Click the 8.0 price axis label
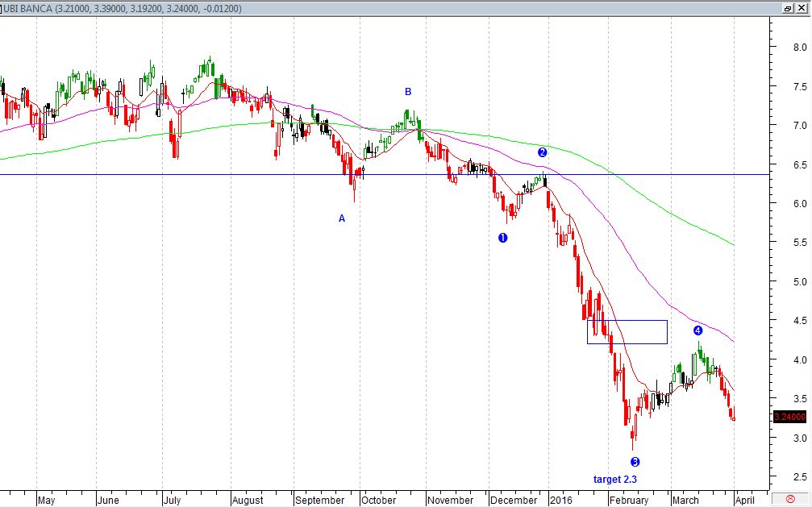This screenshot has width=812, height=507. coord(800,47)
